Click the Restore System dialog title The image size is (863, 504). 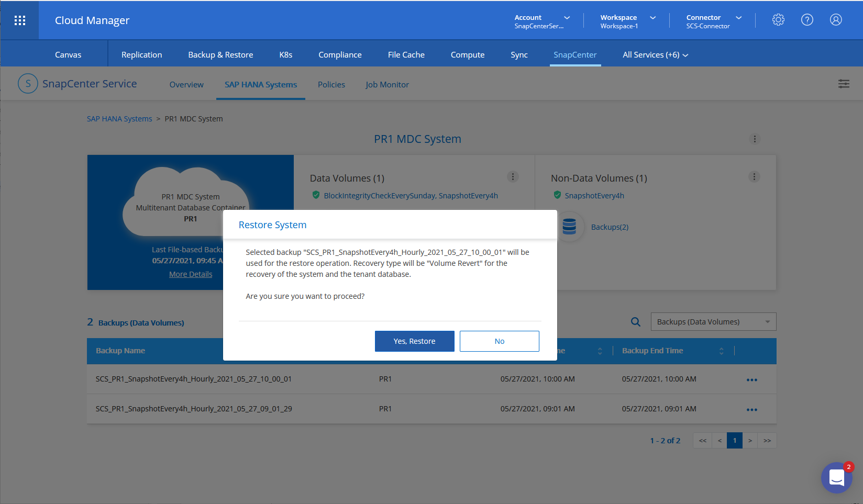272,225
